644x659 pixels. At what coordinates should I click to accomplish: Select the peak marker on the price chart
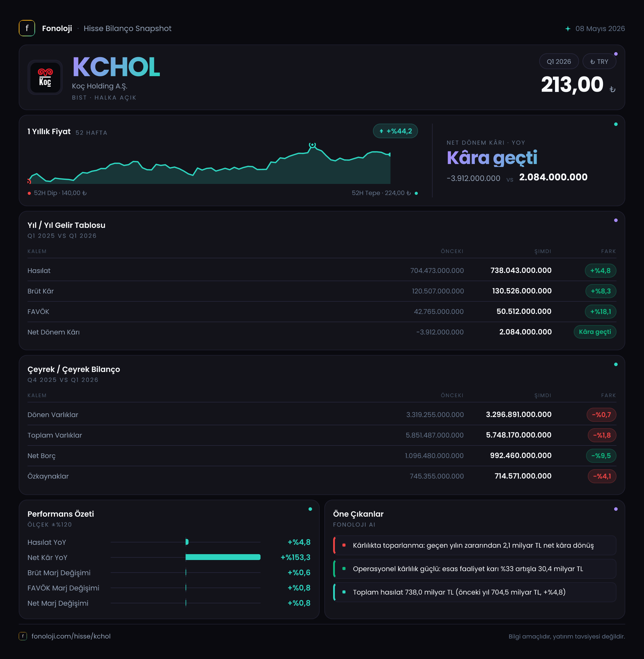313,145
